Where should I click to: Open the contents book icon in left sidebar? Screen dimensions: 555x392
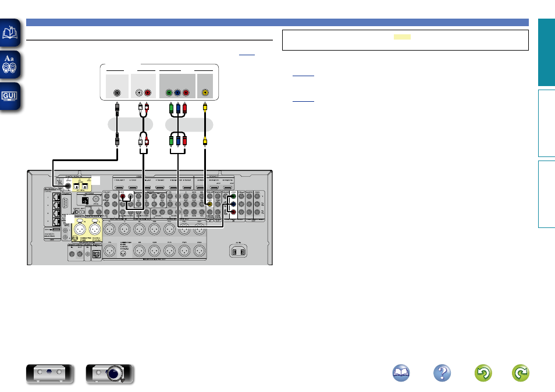10,33
